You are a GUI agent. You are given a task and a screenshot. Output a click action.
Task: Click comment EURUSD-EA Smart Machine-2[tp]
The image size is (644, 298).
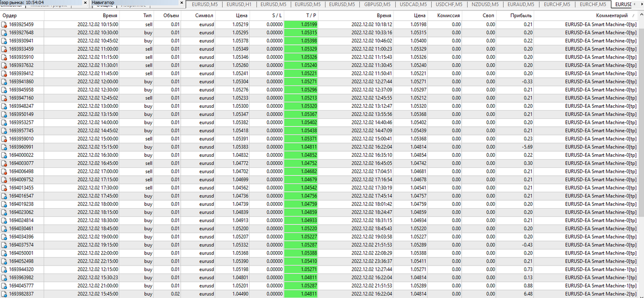click(x=601, y=294)
